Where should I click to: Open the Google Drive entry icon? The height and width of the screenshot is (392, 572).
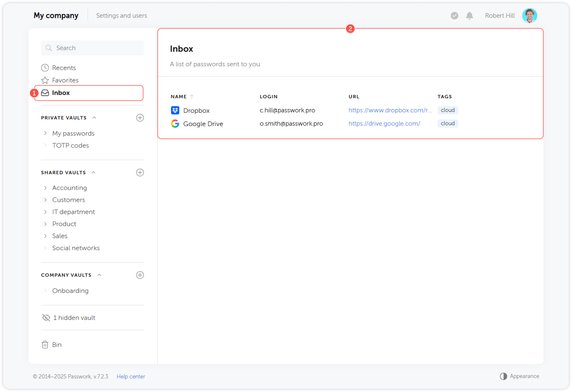tap(175, 124)
